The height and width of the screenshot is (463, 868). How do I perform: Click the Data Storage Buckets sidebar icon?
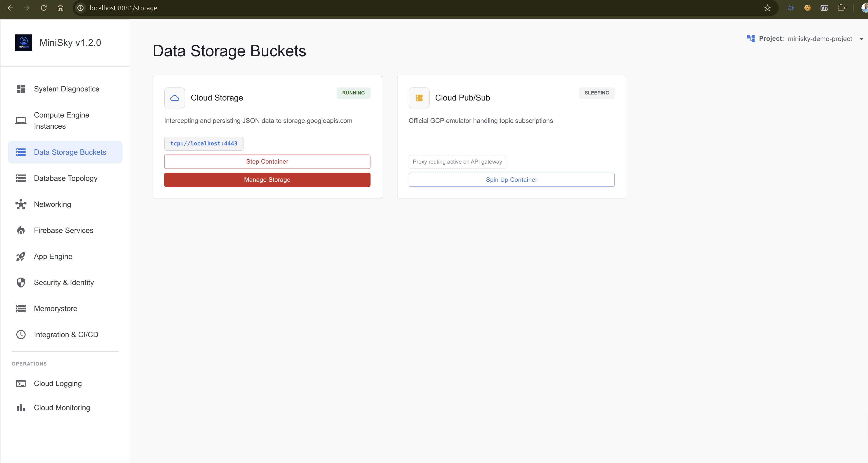coord(21,152)
